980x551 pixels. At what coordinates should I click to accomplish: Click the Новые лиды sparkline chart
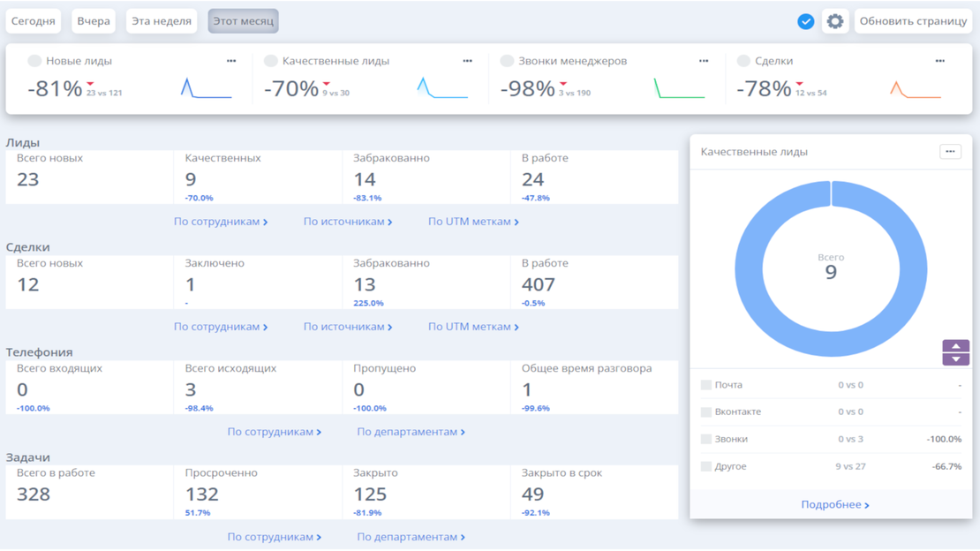206,88
